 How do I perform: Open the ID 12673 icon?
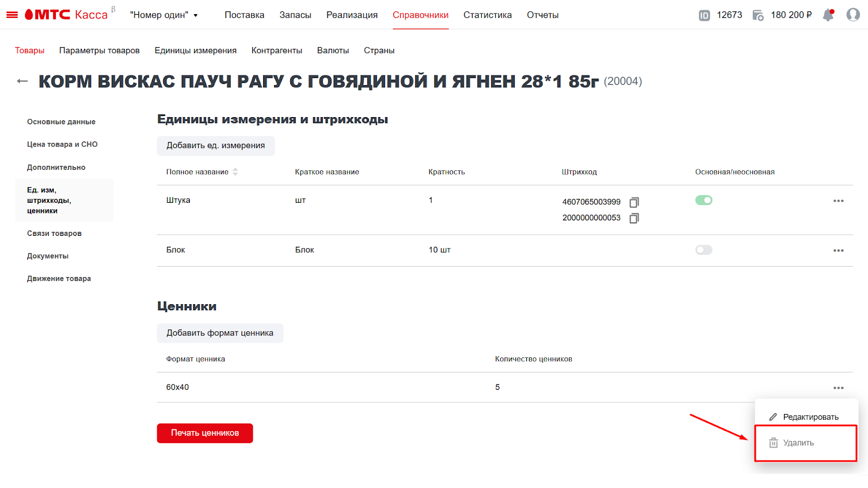coord(704,15)
